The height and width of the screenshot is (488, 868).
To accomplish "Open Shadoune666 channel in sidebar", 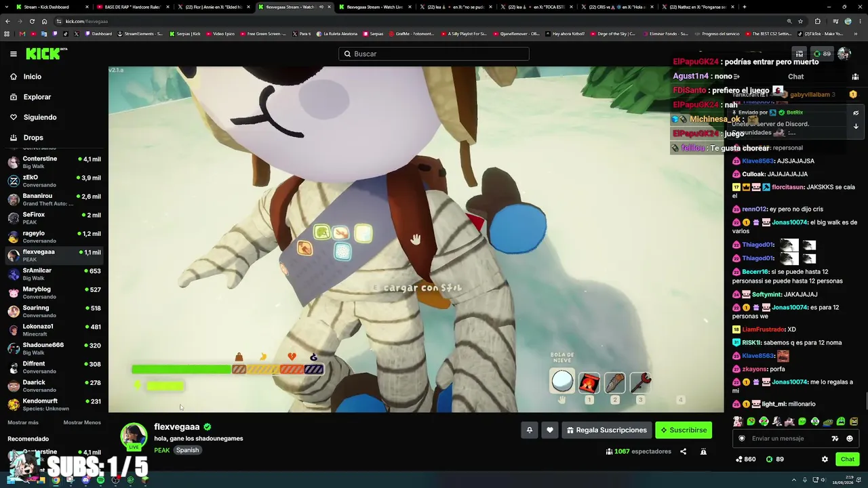I will click(54, 348).
